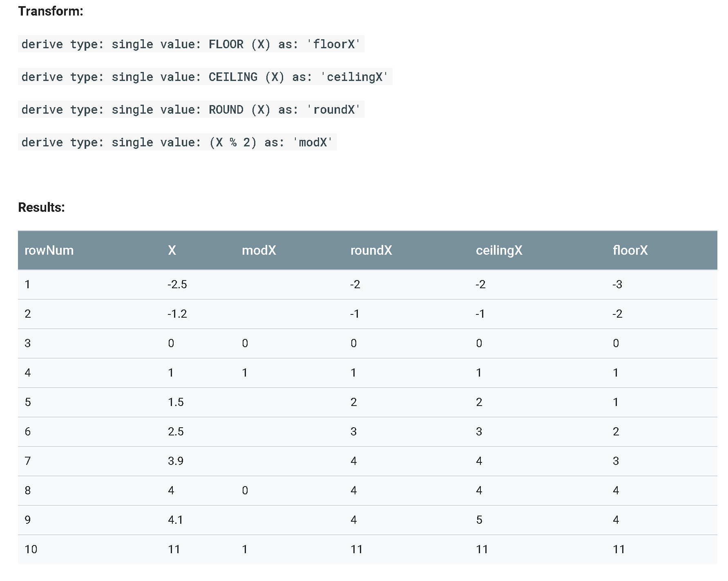The height and width of the screenshot is (581, 728).
Task: Click the 'Transform:' heading
Action: [51, 11]
